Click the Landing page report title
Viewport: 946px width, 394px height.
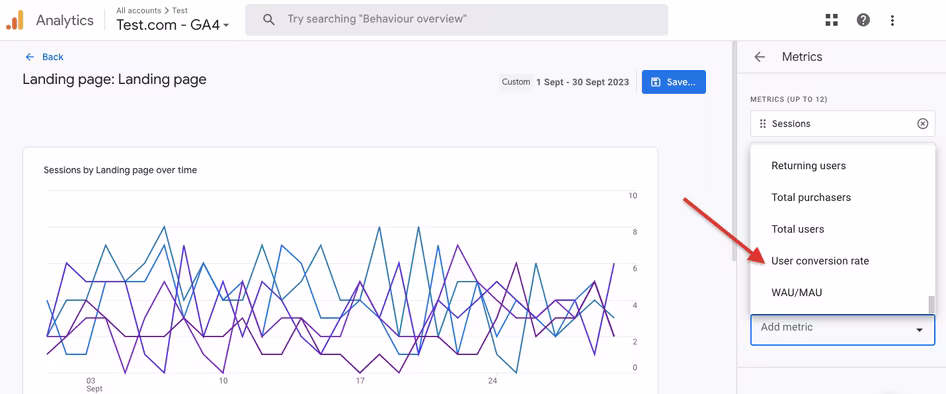pos(114,79)
